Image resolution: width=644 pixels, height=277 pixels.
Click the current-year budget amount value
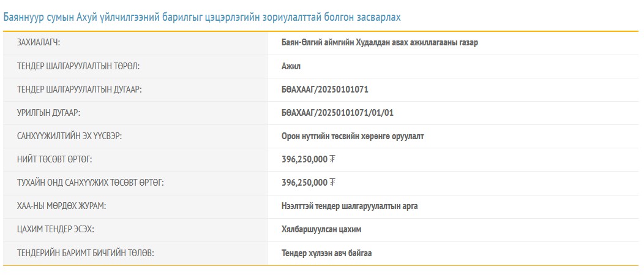(x=308, y=183)
